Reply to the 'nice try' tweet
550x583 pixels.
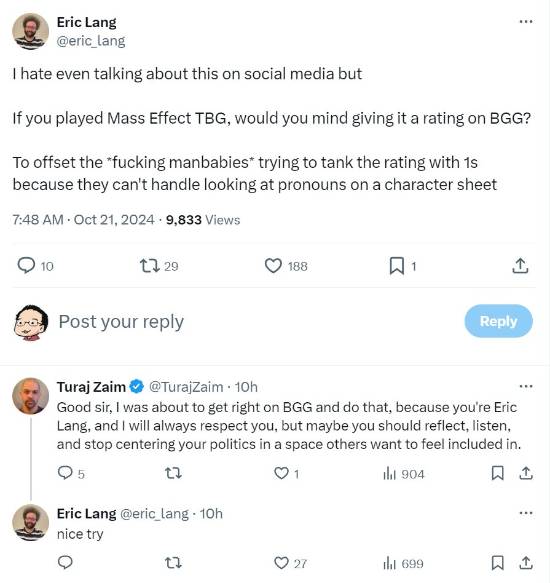pyautogui.click(x=65, y=563)
